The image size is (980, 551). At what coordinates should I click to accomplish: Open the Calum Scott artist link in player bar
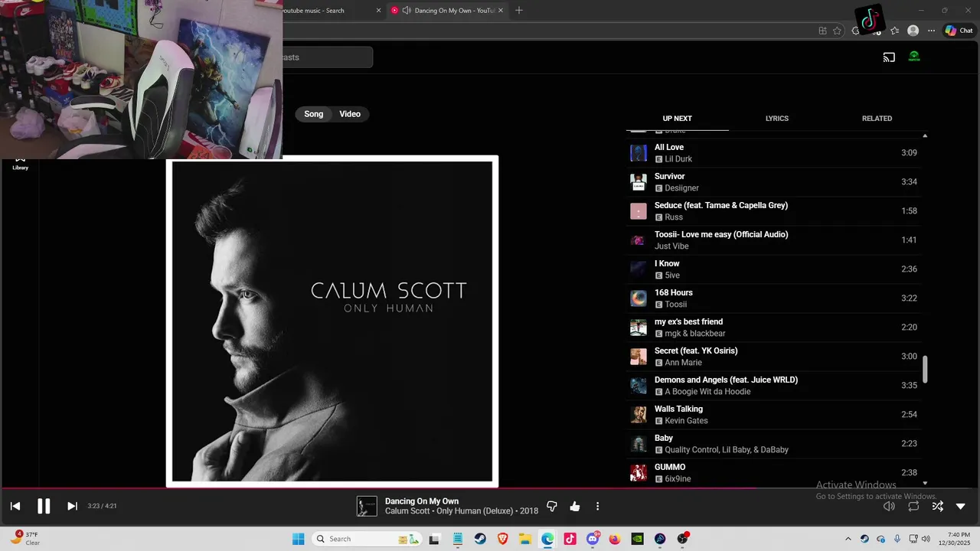tap(407, 511)
